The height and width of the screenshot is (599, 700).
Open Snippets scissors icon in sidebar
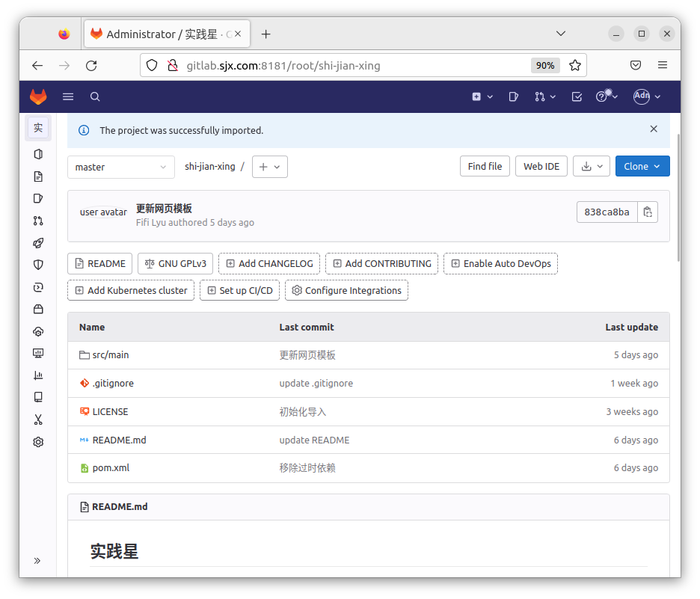pyautogui.click(x=38, y=420)
